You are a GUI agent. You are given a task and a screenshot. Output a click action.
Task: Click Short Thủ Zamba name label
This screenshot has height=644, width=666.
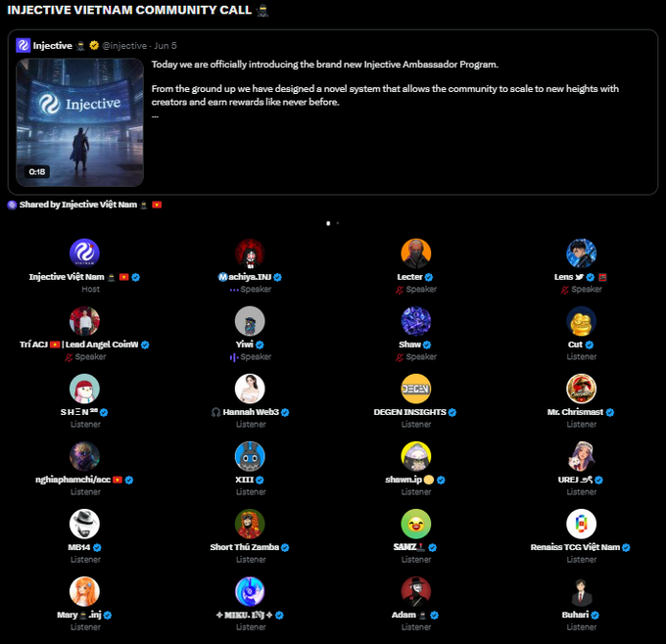(245, 547)
